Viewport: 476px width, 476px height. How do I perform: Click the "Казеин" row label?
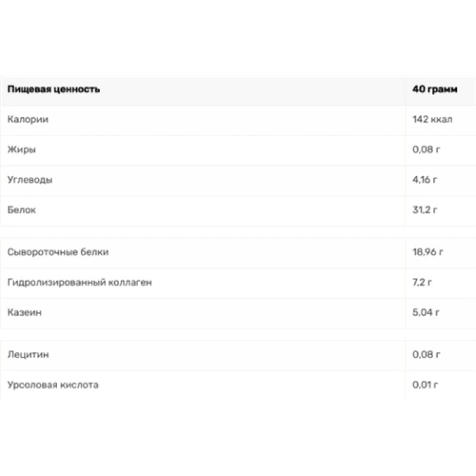point(25,312)
